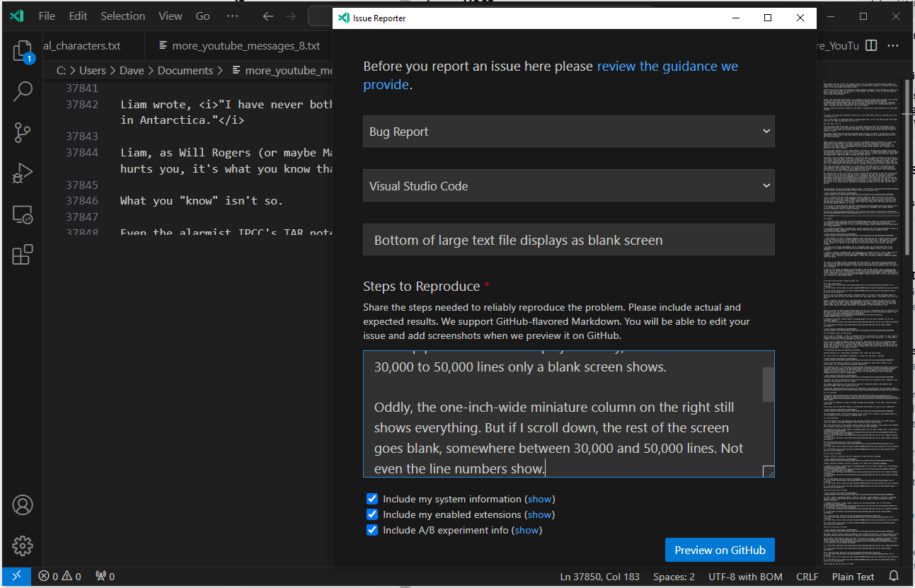
Task: Open the Visual Studio Code source dropdown
Action: (x=568, y=185)
